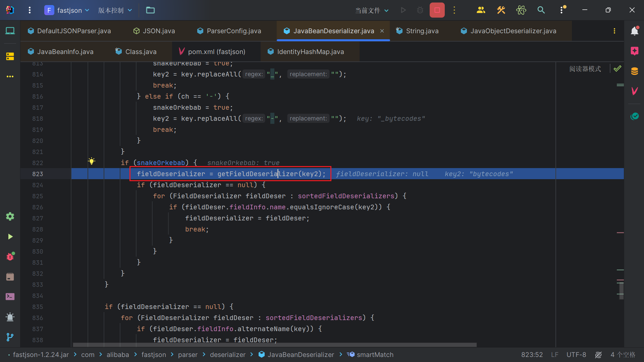The width and height of the screenshot is (644, 362).
Task: Change indent setting 4 个空格
Action: [623, 355]
